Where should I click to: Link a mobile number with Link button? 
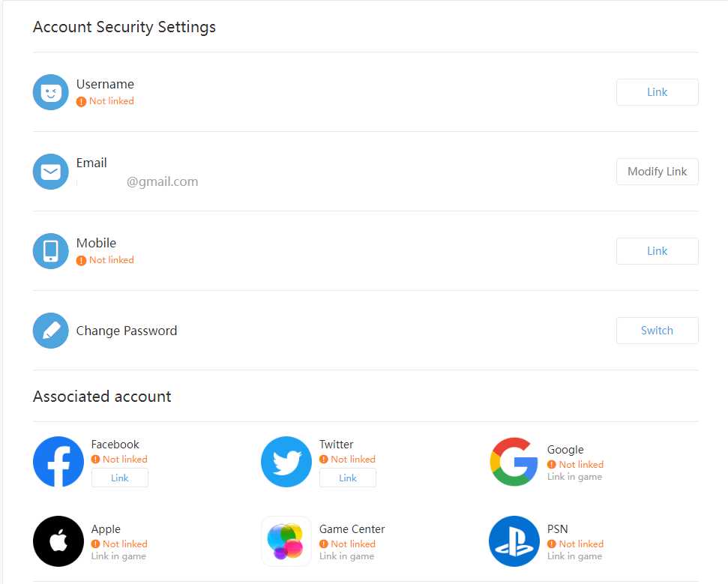pos(657,250)
